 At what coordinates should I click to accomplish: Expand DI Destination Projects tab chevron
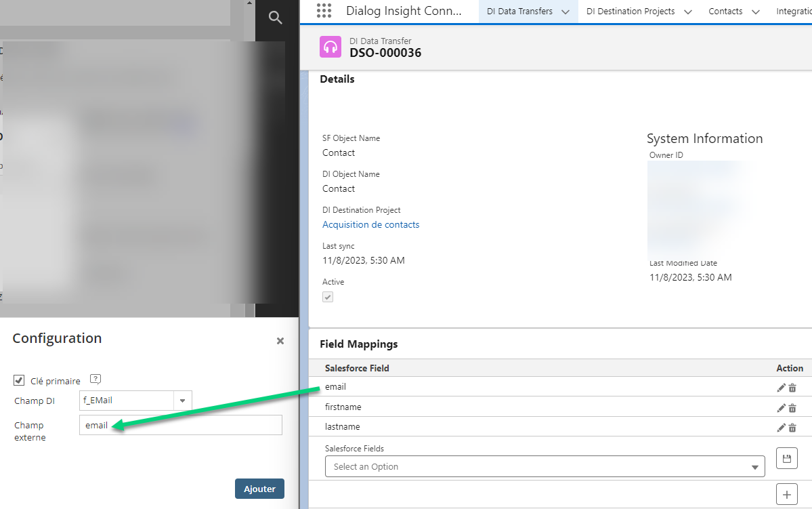687,12
